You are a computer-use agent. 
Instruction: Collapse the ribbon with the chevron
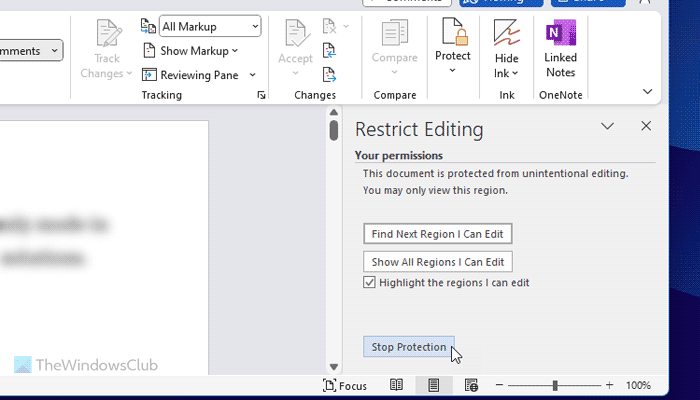pos(647,92)
